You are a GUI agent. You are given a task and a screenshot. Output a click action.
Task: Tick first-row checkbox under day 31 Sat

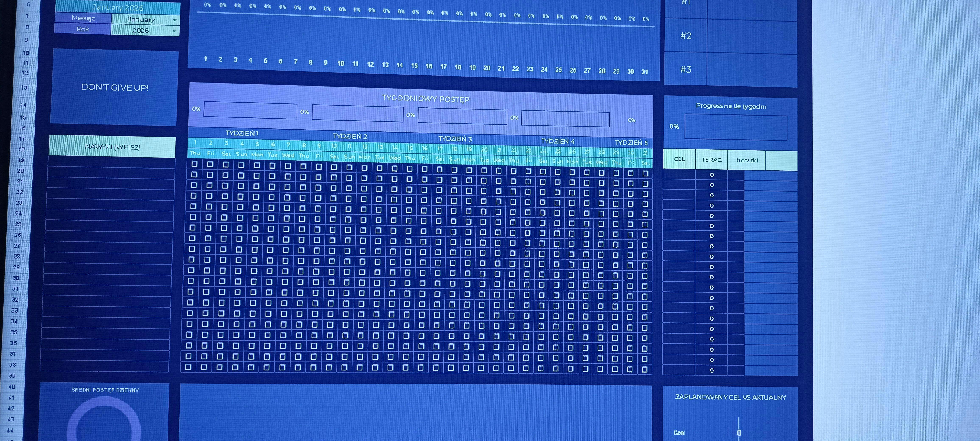click(x=645, y=173)
